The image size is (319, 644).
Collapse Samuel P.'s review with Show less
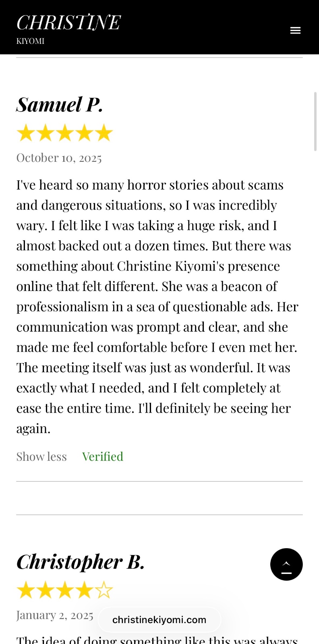41,456
